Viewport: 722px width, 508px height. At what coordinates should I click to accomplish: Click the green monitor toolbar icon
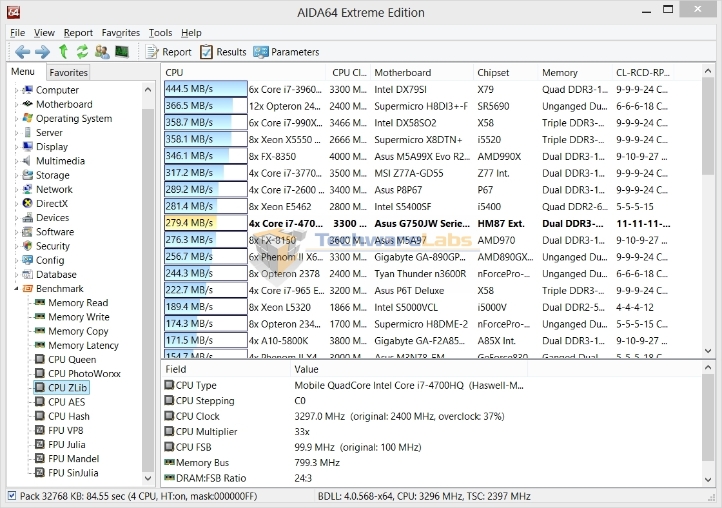pos(122,52)
